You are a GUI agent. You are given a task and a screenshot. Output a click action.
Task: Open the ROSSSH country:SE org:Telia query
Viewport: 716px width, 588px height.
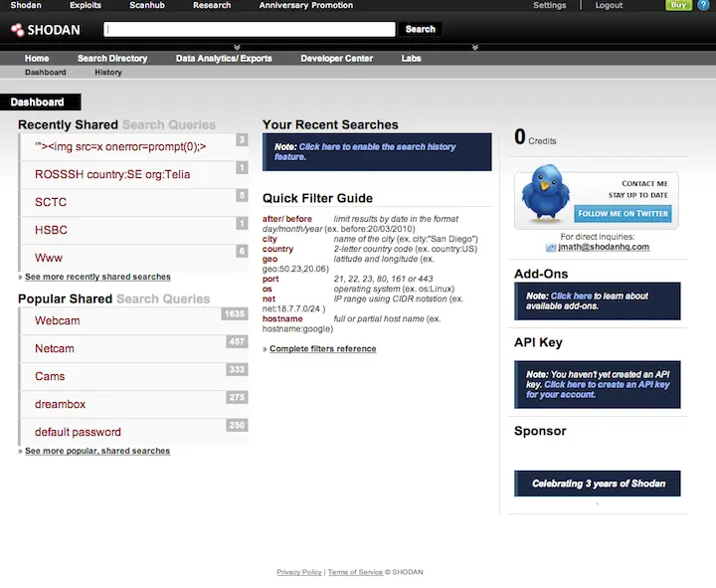pyautogui.click(x=112, y=174)
